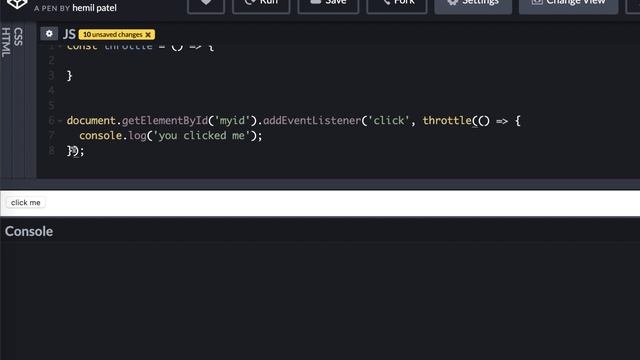
Task: Click the closing brace on line 3
Action: [x=69, y=76]
